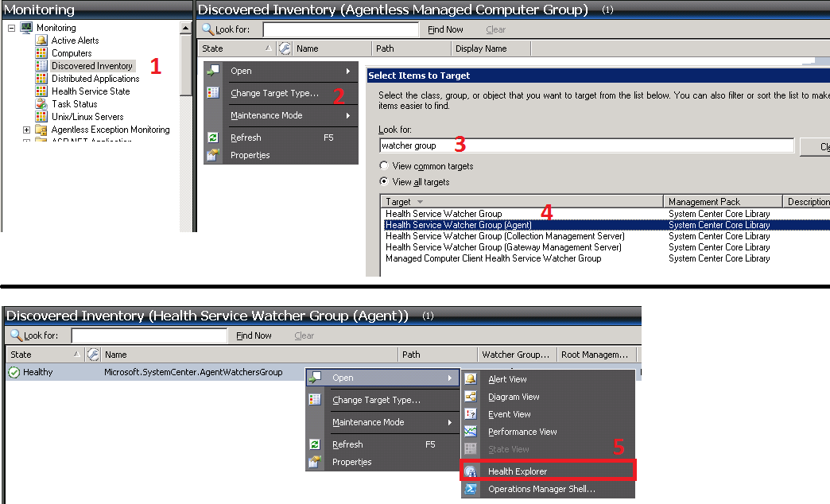
Task: Choose Refresh in the upper context menu
Action: [x=246, y=138]
